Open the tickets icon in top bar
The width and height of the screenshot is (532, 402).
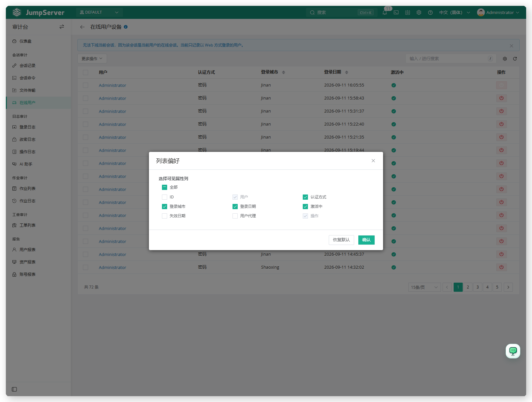[x=407, y=12]
